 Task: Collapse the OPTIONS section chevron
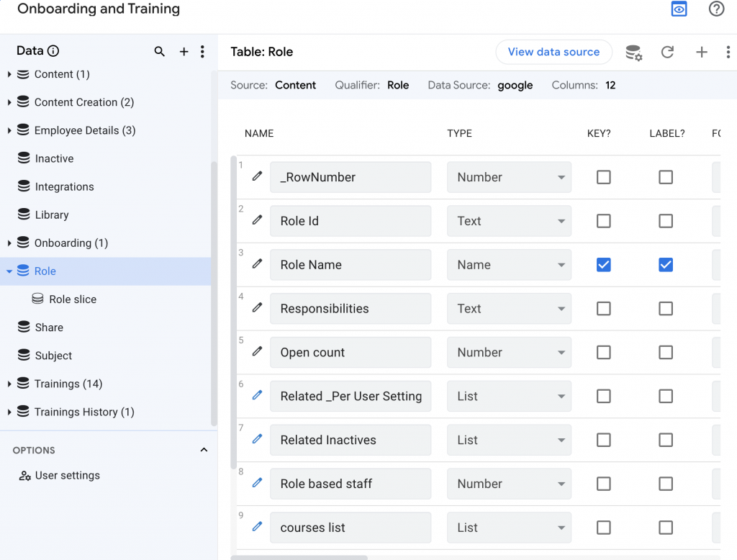pos(204,450)
